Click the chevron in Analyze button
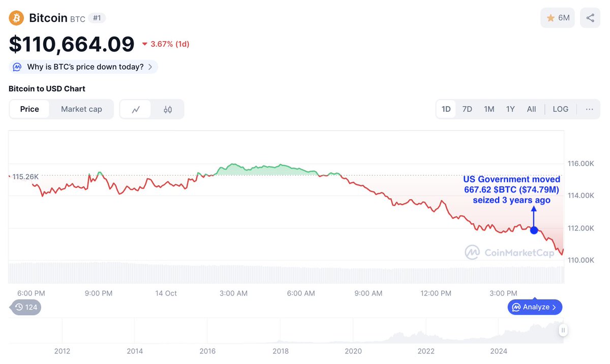Screen dimensions: 610x364 [x=554, y=307]
